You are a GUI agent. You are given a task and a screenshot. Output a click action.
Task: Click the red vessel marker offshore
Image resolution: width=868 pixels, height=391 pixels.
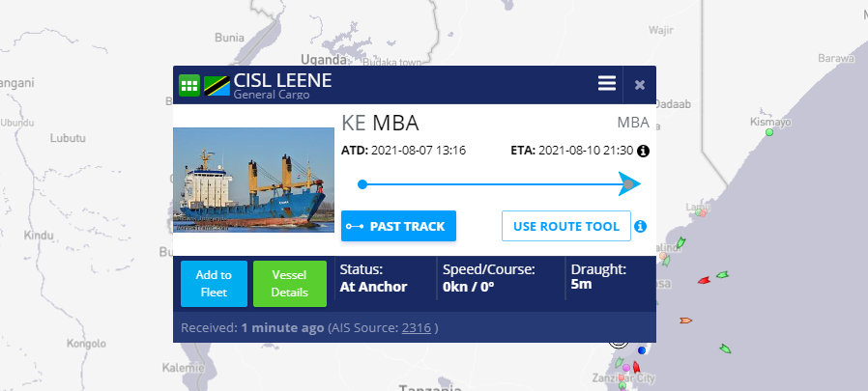[704, 281]
